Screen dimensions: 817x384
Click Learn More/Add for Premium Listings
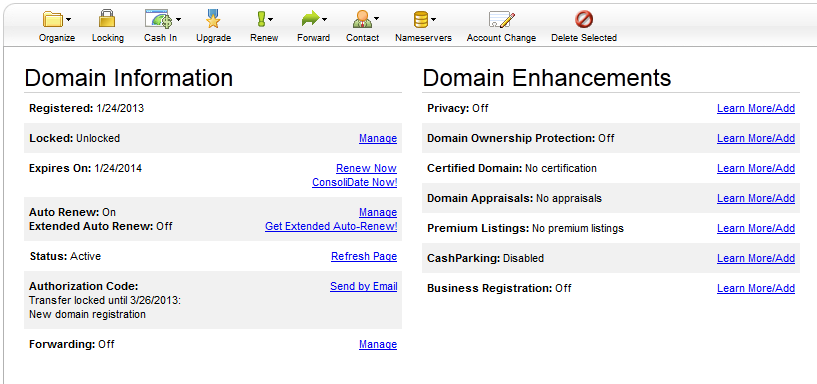point(756,228)
